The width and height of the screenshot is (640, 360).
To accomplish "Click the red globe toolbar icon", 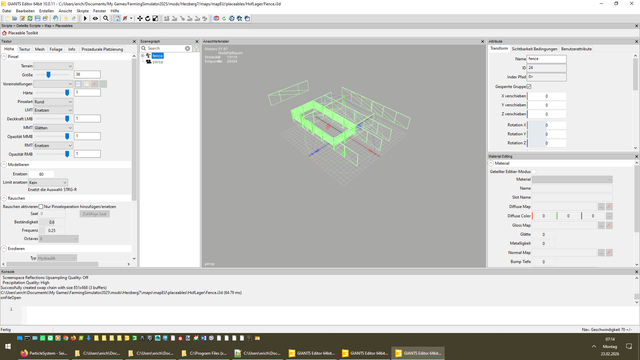I will point(216,18).
